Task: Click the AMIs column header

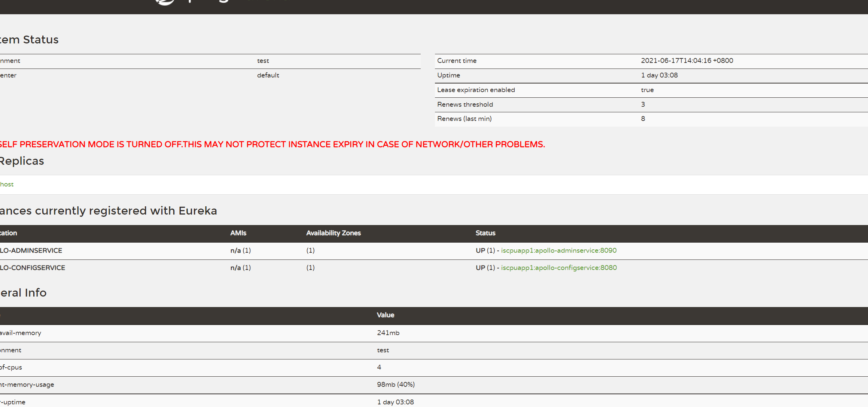Action: coord(238,233)
